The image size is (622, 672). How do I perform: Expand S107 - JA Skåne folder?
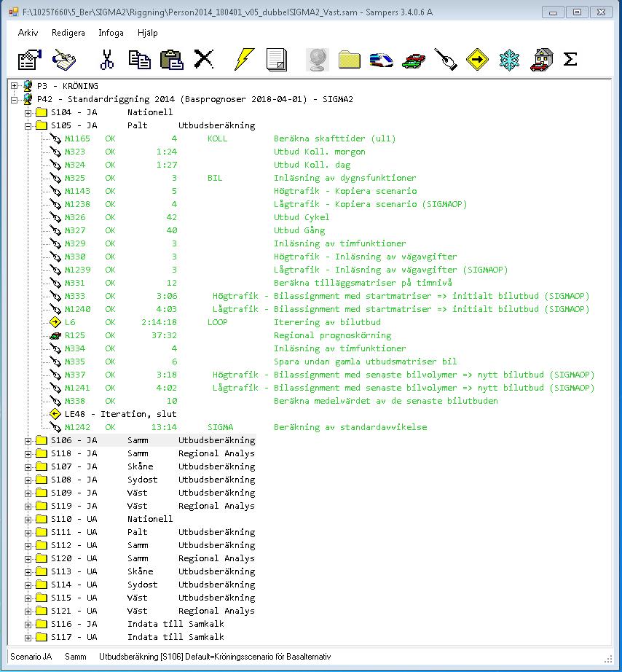tap(28, 467)
